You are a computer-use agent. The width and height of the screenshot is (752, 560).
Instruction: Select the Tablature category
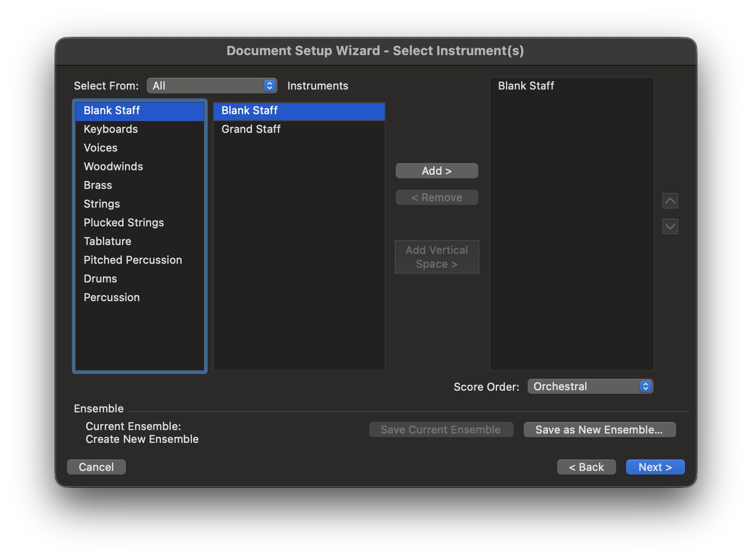[107, 241]
